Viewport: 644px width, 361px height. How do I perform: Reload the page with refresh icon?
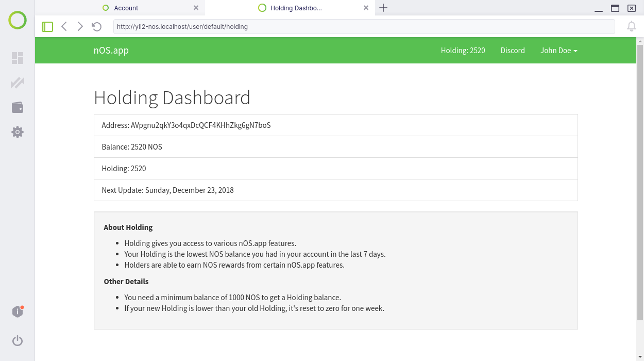point(96,26)
